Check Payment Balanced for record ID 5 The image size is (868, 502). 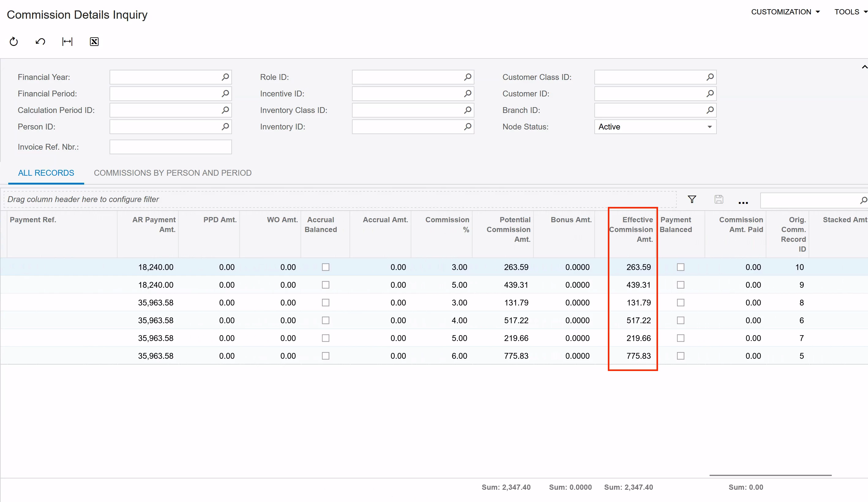(680, 356)
